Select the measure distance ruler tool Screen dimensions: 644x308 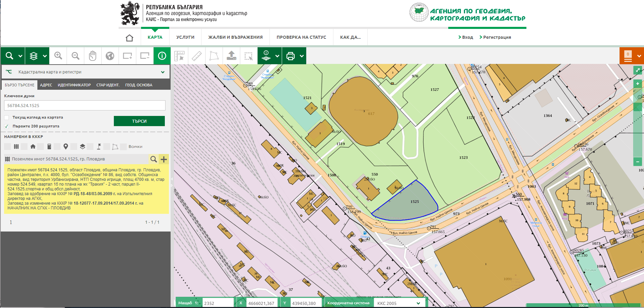pyautogui.click(x=197, y=56)
